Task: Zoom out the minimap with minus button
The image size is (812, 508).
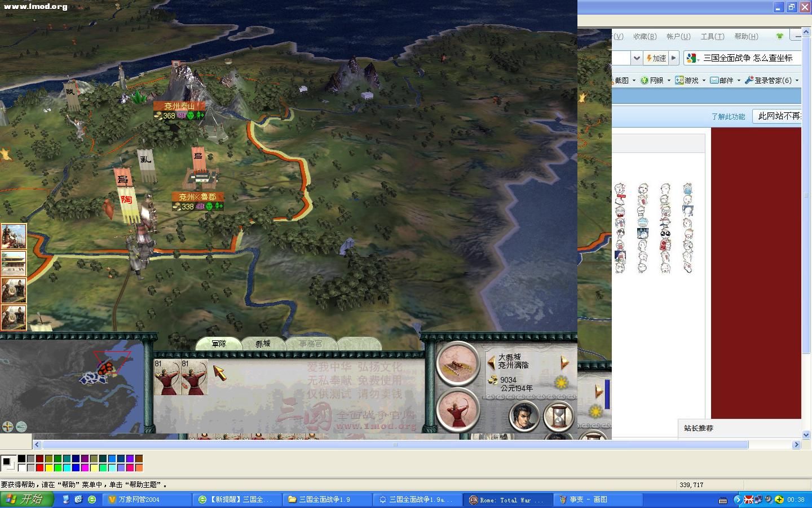Action: [x=21, y=427]
